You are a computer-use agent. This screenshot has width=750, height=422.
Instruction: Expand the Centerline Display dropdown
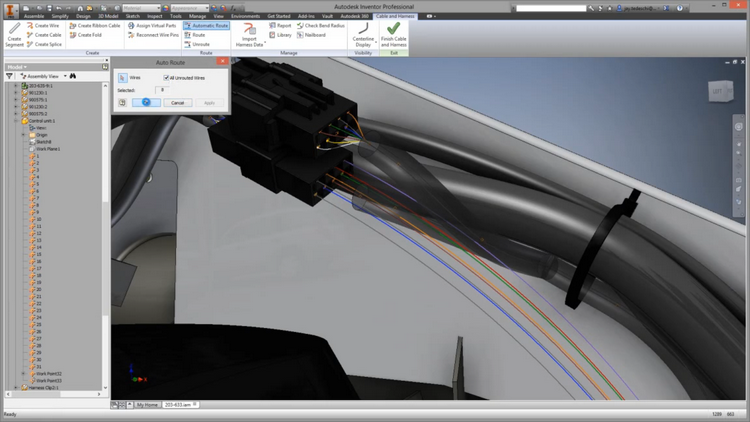363,43
